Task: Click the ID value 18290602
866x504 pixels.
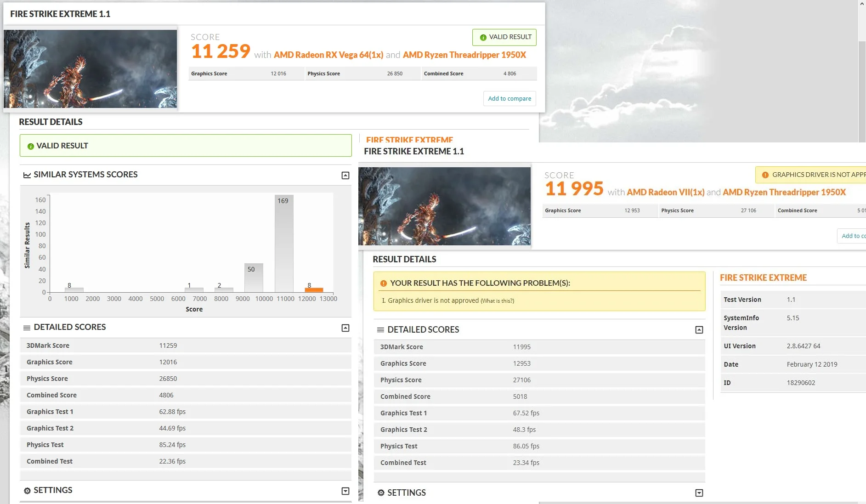Action: click(801, 383)
